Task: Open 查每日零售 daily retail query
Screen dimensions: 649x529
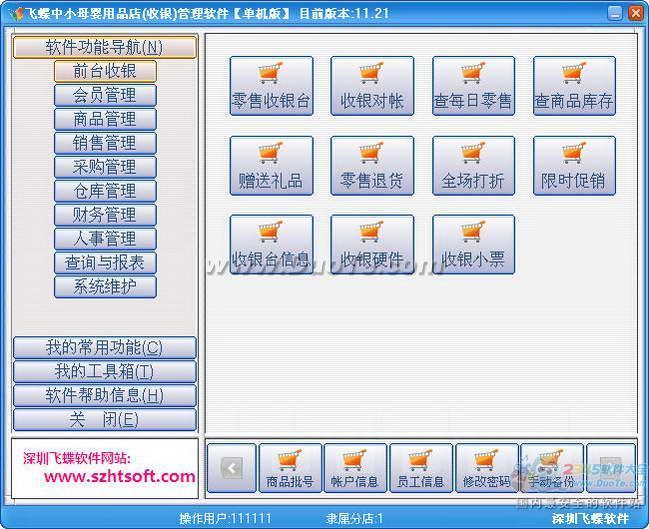Action: tap(473, 86)
